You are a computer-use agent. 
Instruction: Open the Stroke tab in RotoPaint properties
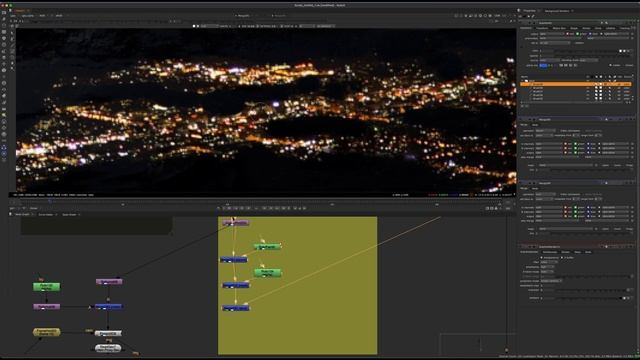(x=586, y=28)
